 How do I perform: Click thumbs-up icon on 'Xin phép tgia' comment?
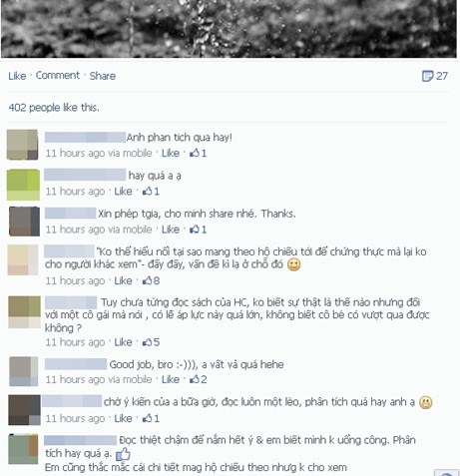[x=195, y=230]
